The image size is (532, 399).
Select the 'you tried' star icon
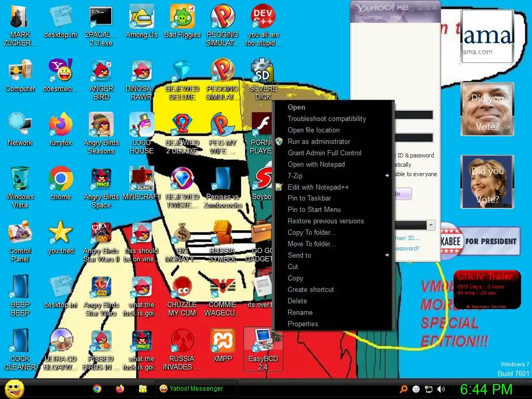tap(61, 238)
